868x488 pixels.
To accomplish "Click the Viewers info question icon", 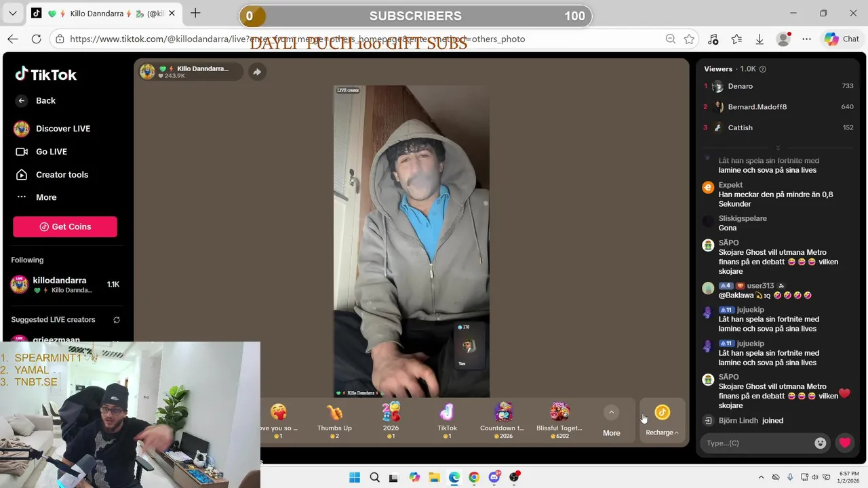I will point(763,69).
